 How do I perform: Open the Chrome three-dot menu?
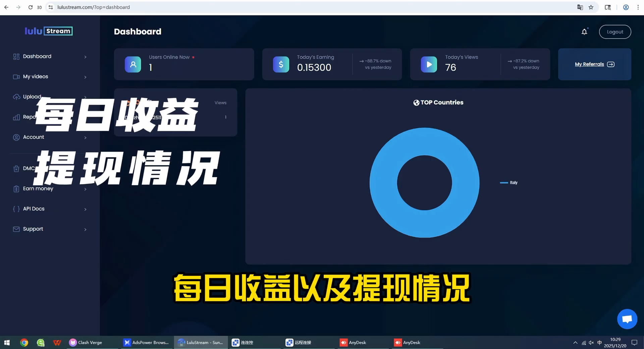638,7
